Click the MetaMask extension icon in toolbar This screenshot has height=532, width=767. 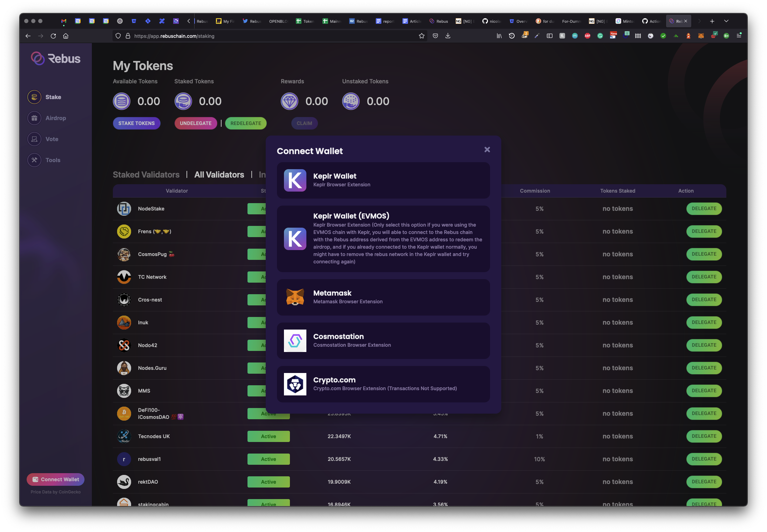pyautogui.click(x=701, y=36)
